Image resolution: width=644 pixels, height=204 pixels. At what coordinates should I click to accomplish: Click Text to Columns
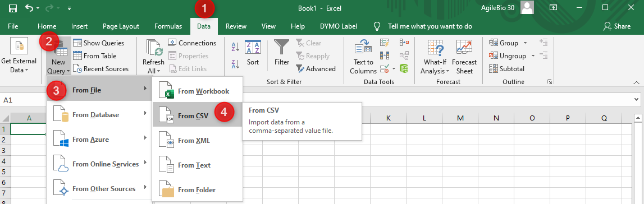coord(363,57)
